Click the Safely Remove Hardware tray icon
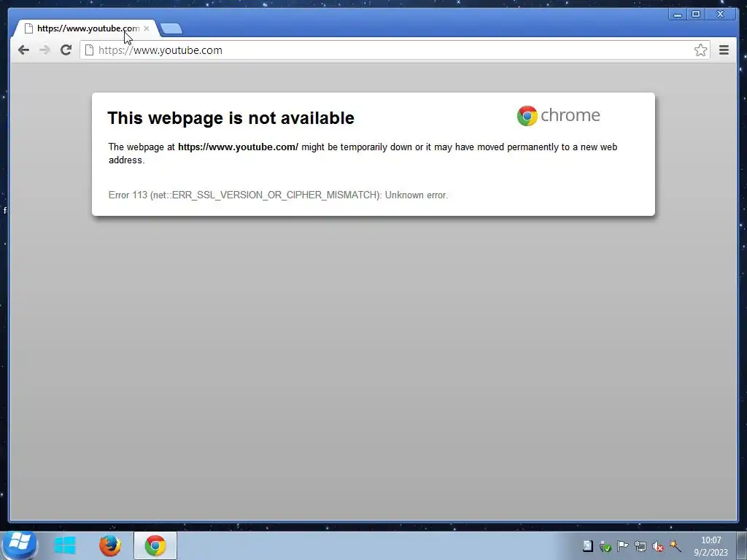Screen dimensions: 747x560 [605, 546]
